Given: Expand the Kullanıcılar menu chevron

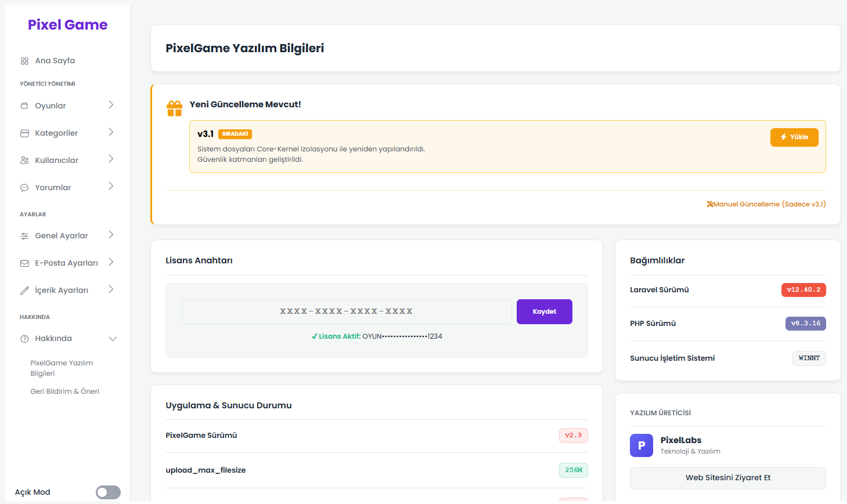Looking at the screenshot, I should (111, 159).
